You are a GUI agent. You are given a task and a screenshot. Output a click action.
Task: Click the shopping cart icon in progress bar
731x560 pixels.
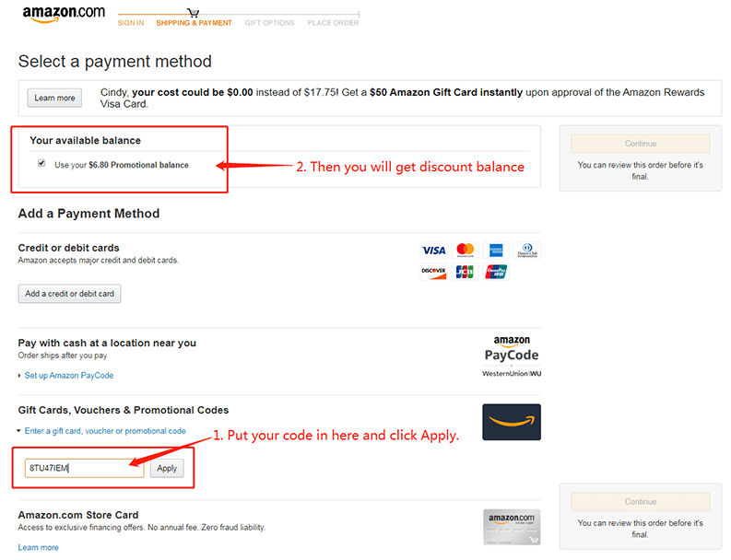193,13
